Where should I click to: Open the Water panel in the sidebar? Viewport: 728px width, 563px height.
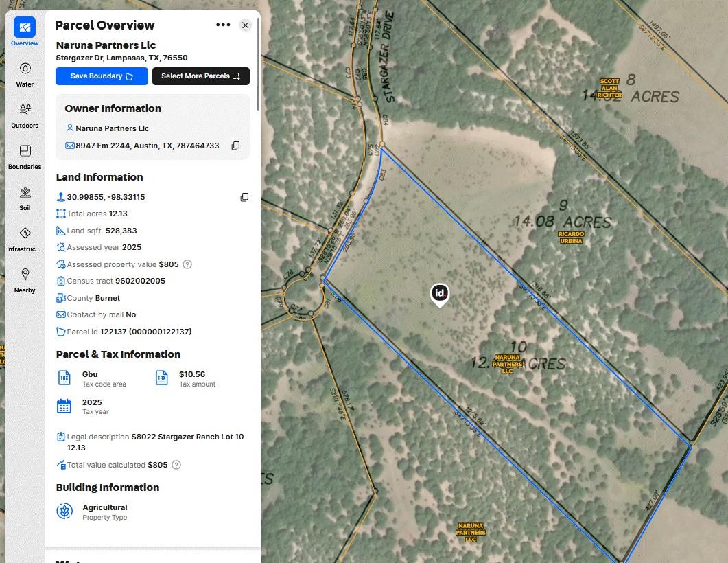point(25,73)
